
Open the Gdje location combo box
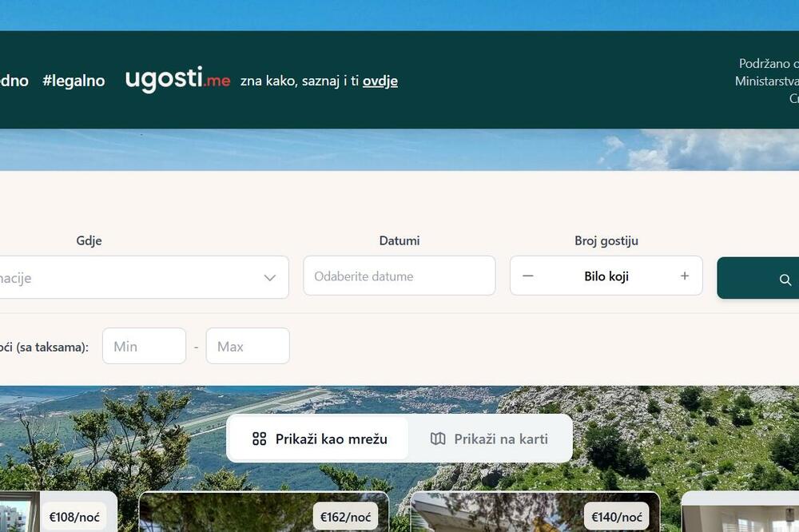pyautogui.click(x=143, y=277)
